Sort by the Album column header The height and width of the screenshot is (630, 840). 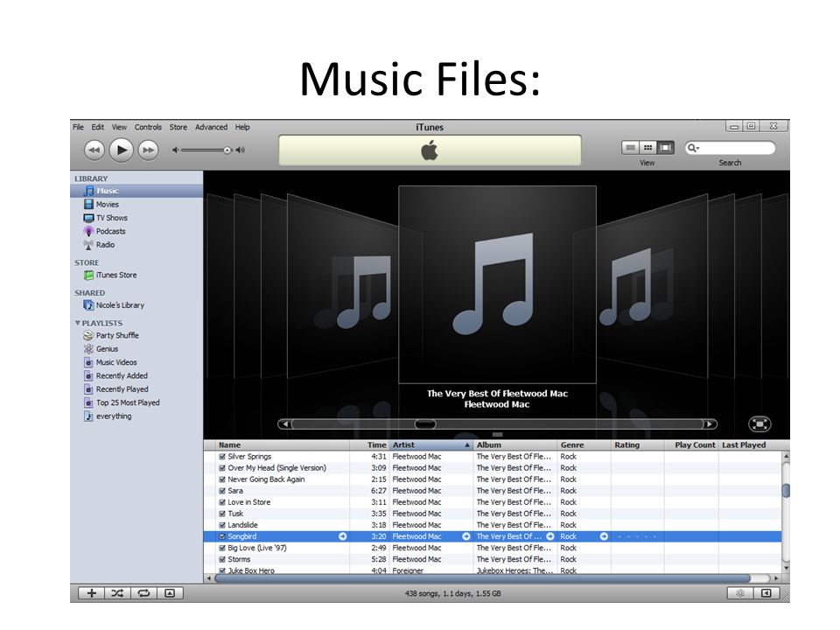click(x=514, y=444)
